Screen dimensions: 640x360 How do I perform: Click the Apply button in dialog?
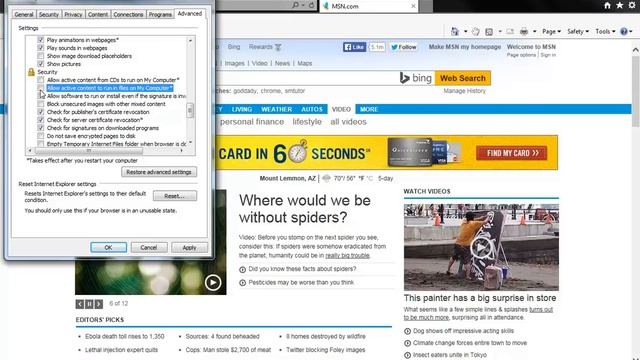tap(189, 247)
